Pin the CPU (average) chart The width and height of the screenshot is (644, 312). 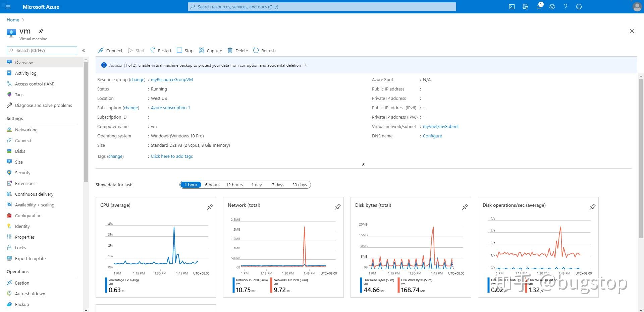pos(210,207)
